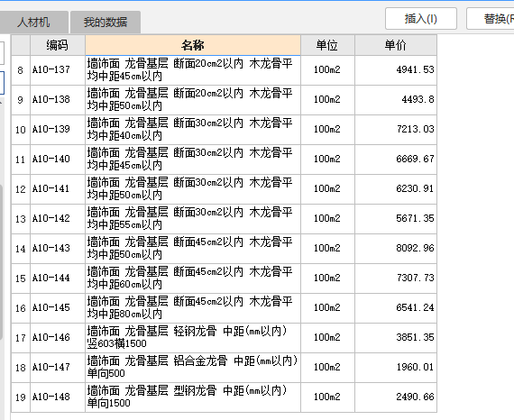Click the price value 2490.66
Image resolution: width=514 pixels, height=420 pixels.
pos(415,397)
